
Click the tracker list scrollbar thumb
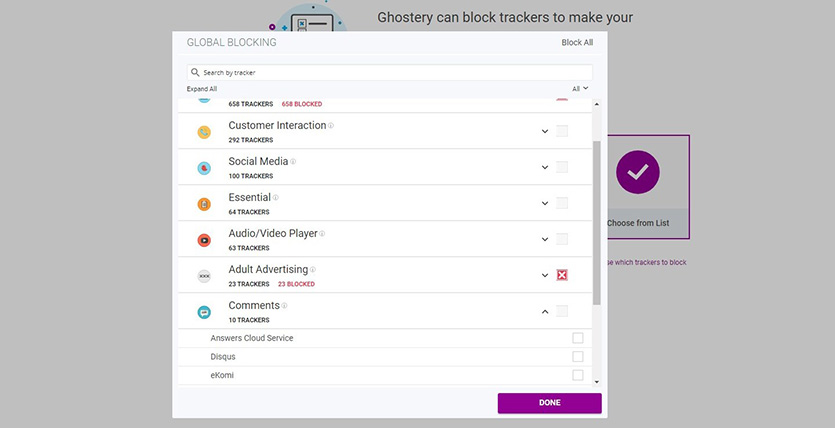coord(596,223)
